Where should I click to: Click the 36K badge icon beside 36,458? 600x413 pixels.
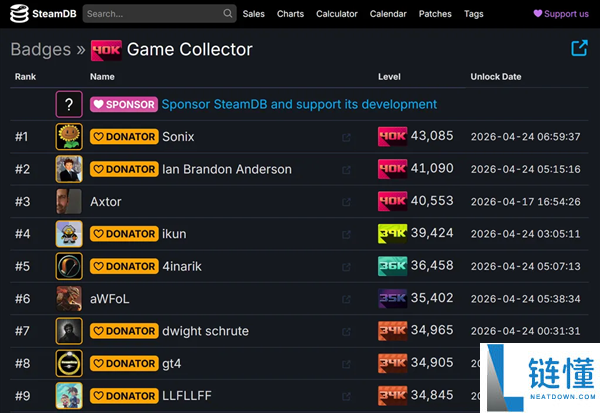(x=393, y=266)
